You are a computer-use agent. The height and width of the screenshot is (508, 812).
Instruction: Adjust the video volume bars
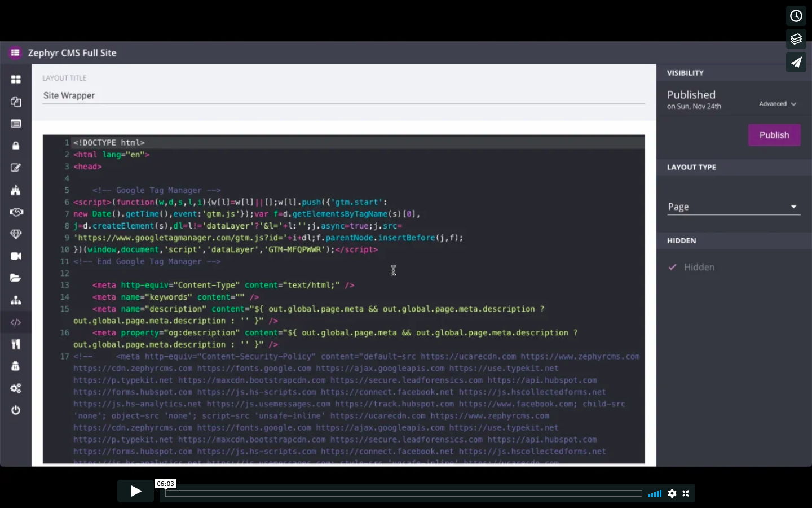[x=655, y=493]
